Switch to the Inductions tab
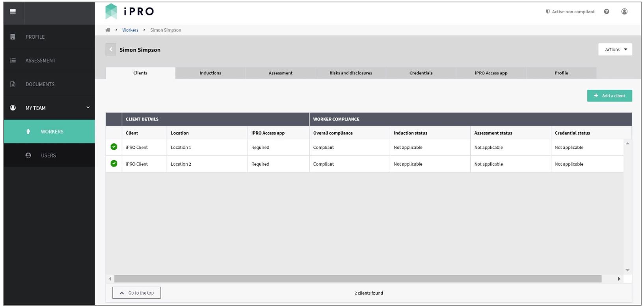 (x=210, y=73)
